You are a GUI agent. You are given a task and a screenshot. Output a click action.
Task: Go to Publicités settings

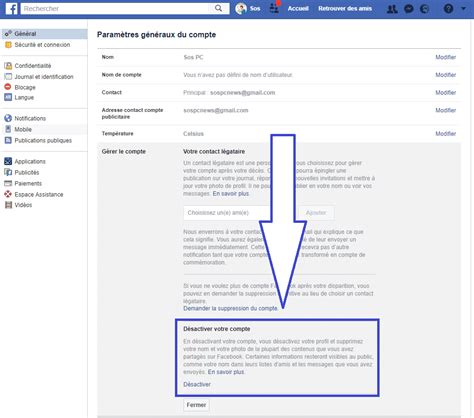[x=27, y=172]
